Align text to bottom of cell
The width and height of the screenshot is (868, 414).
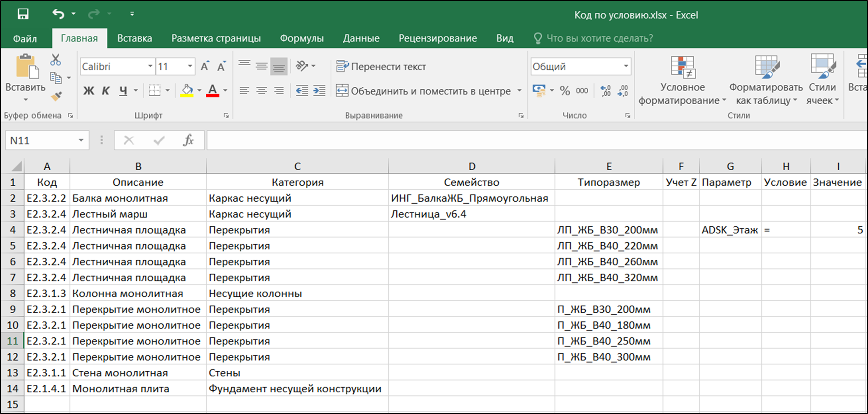(279, 66)
